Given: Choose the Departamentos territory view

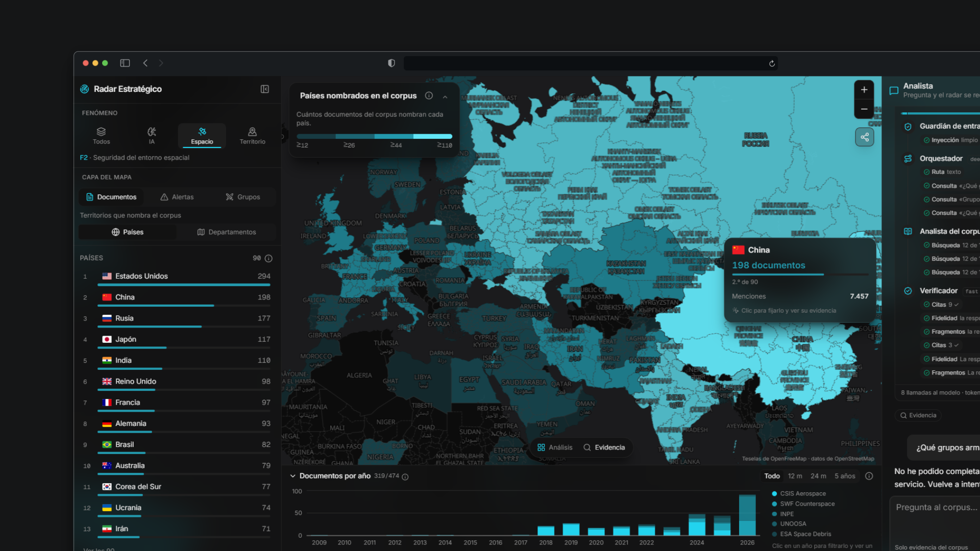Looking at the screenshot, I should 227,232.
